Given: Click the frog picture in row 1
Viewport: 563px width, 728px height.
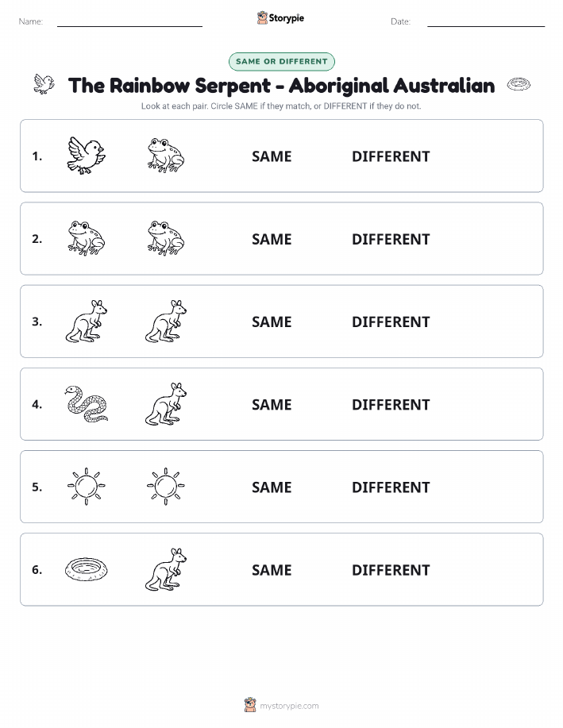Looking at the screenshot, I should tap(166, 156).
